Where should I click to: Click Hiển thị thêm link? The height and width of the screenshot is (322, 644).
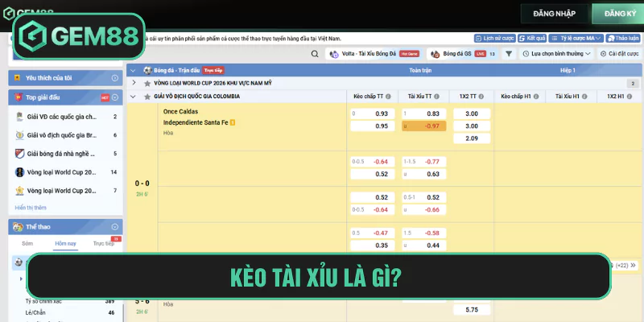pyautogui.click(x=31, y=208)
